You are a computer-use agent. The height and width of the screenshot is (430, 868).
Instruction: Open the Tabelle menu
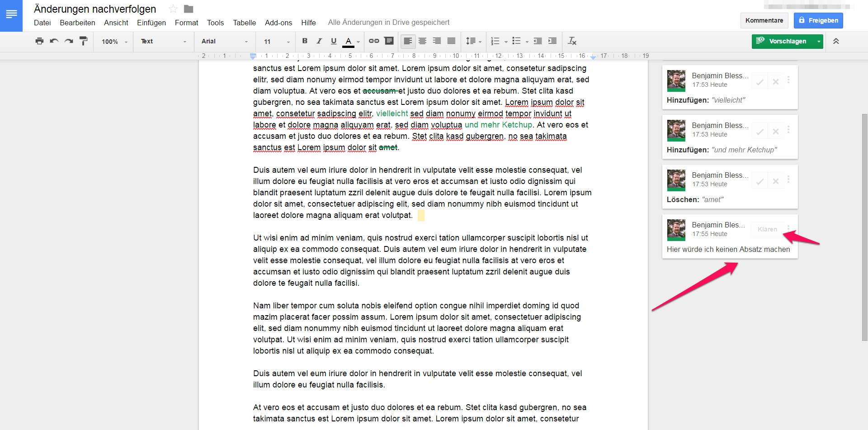(244, 23)
